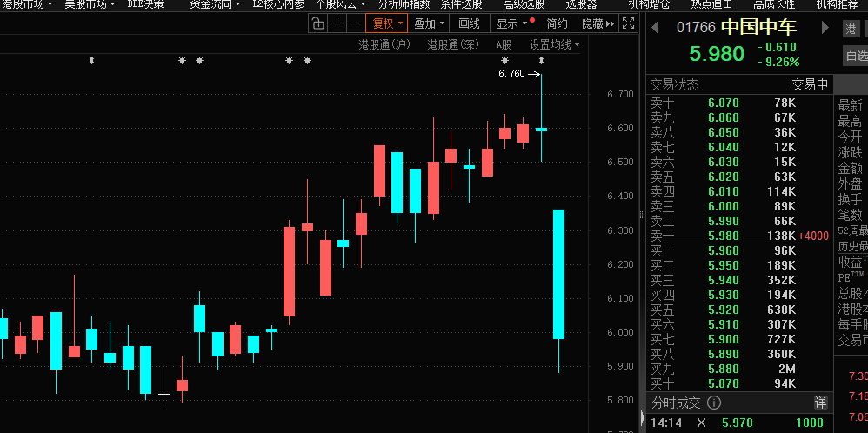Enter fullscreen chart mode icon
868x433 pixels.
(x=629, y=23)
